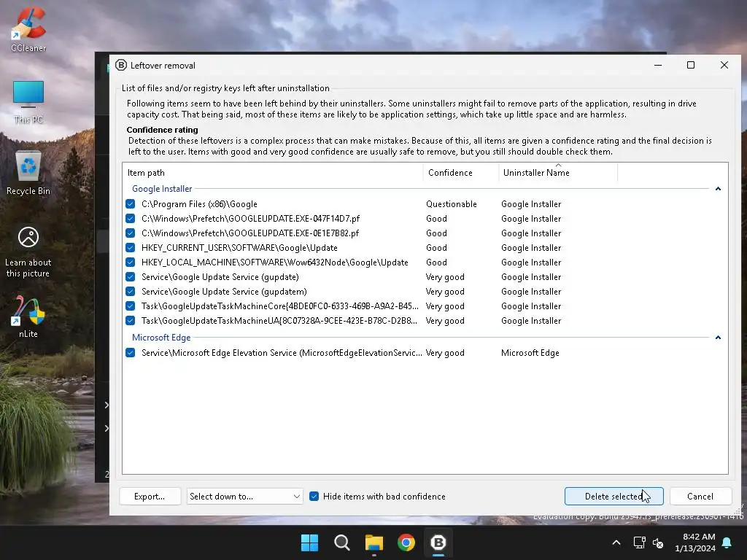This screenshot has height=560, width=747.
Task: Maximize the Leftover removal window
Action: coord(691,65)
